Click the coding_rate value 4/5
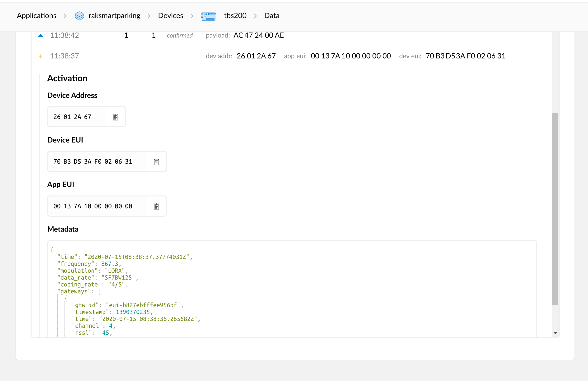This screenshot has width=588, height=381. (116, 285)
